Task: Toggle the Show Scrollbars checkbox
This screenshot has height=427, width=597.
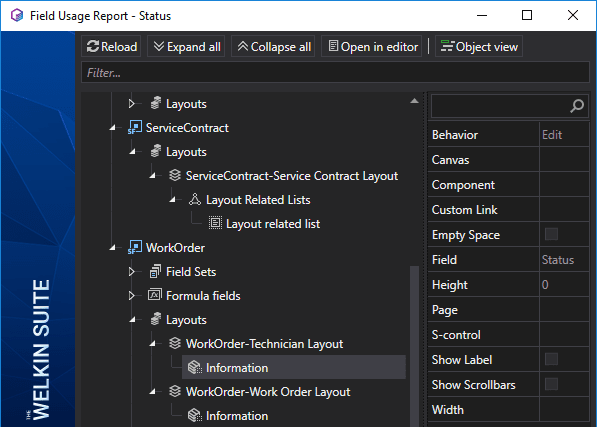Action: point(551,384)
